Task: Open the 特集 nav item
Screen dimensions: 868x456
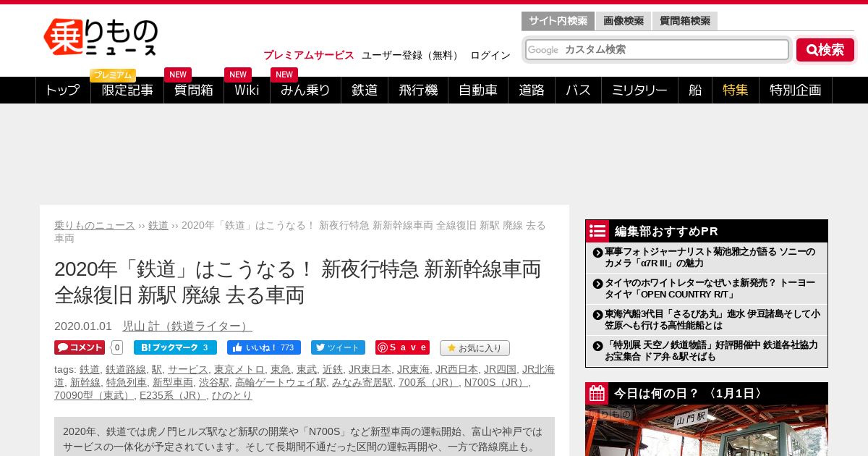Action: pyautogui.click(x=736, y=90)
